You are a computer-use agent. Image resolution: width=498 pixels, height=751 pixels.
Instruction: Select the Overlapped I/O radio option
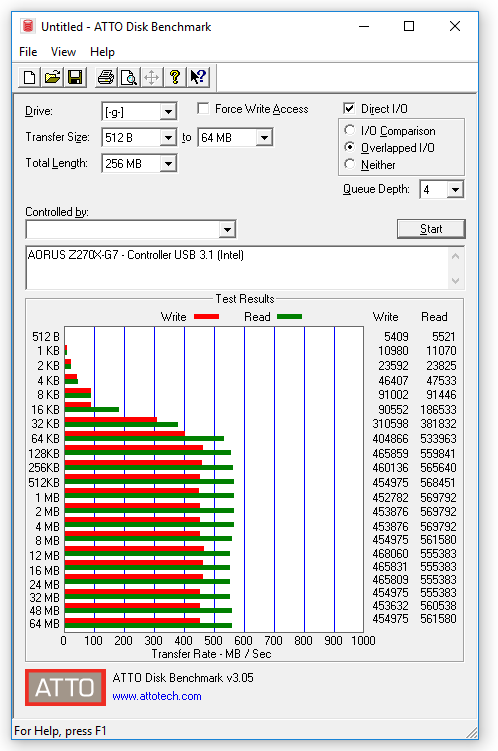pos(350,147)
